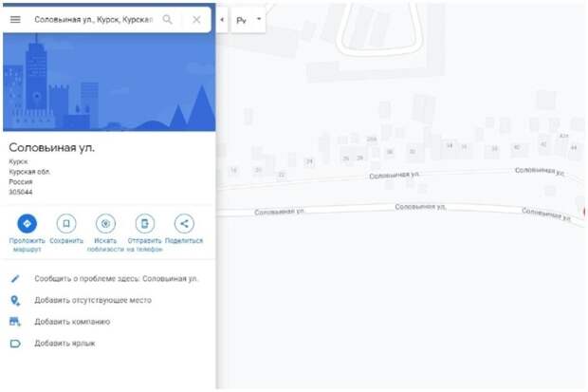Click the Поделиться share icon
The height and width of the screenshot is (392, 588).
184,224
